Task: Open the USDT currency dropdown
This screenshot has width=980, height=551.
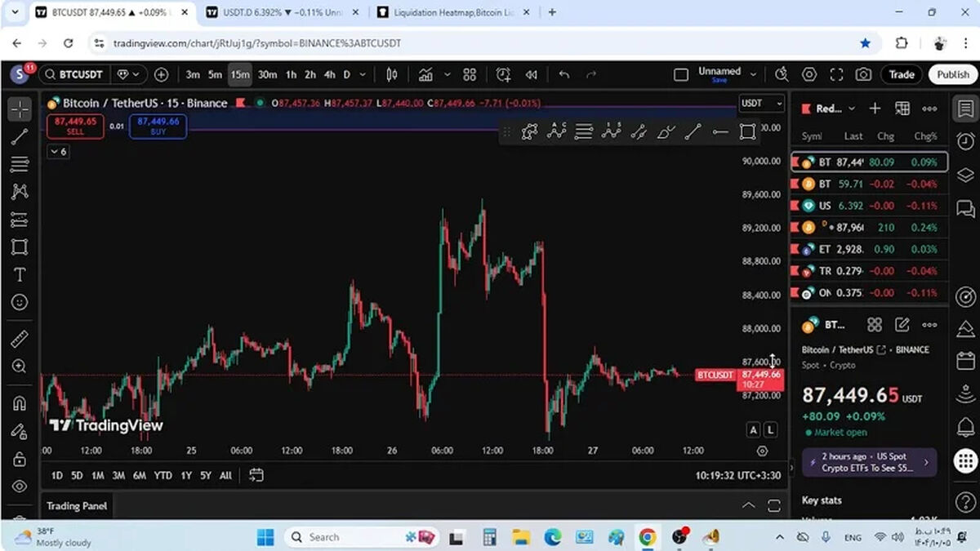Action: click(x=761, y=103)
